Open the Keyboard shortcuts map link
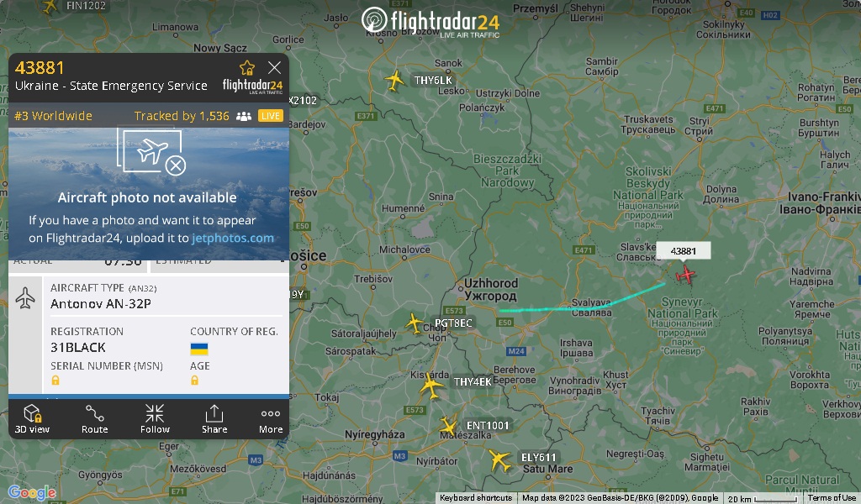 pos(476,498)
